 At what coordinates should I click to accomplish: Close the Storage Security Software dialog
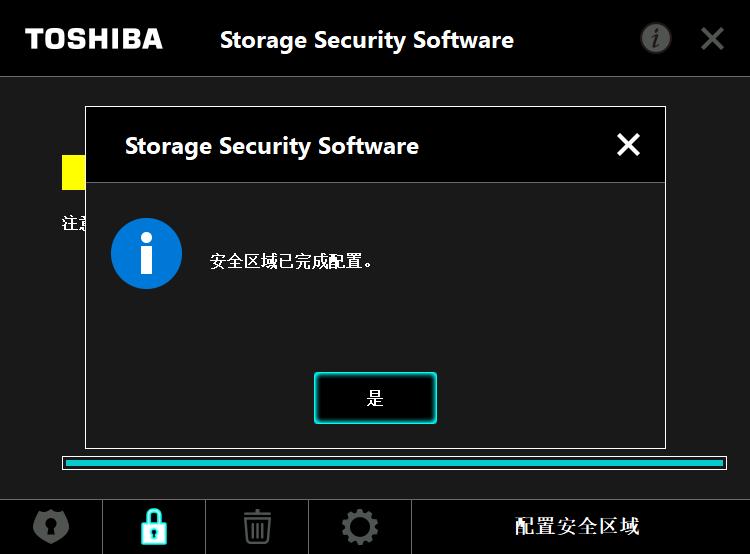pos(628,145)
